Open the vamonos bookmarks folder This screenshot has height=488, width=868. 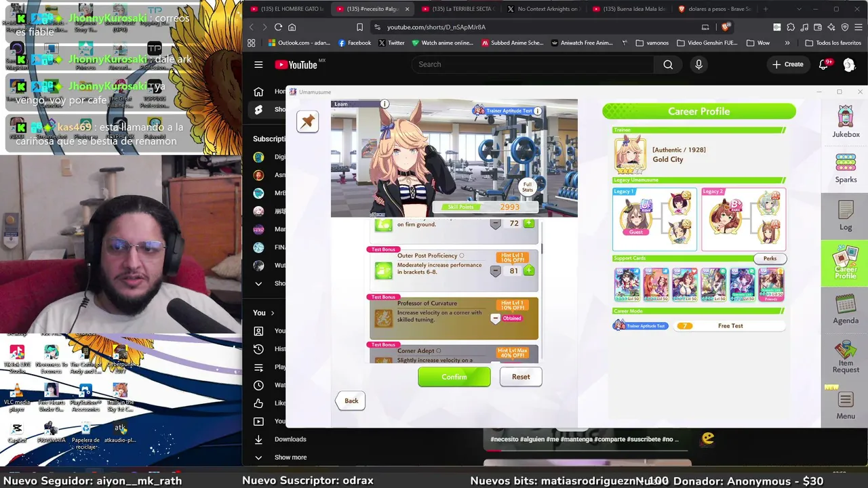click(652, 43)
